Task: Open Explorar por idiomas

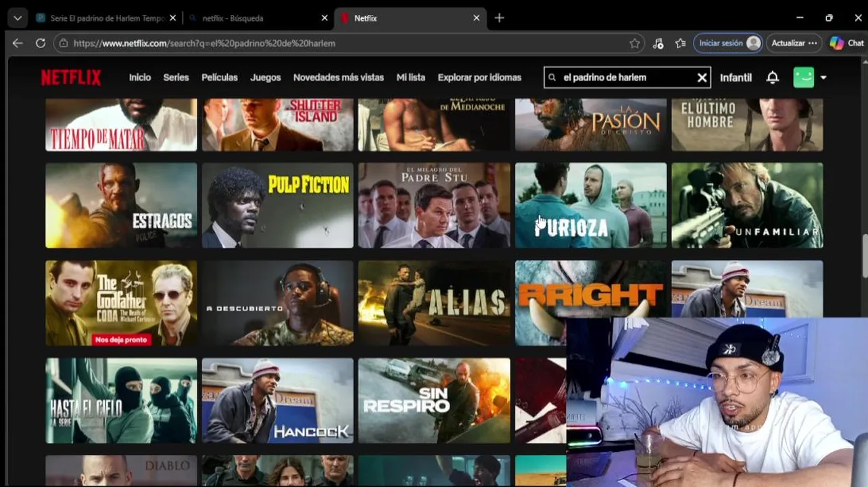Action: [x=479, y=78]
